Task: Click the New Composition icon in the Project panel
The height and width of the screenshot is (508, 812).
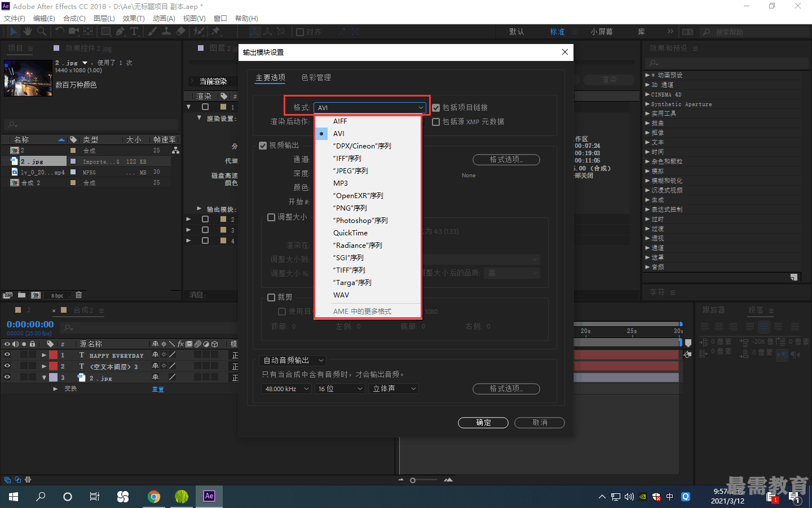Action: (x=36, y=295)
